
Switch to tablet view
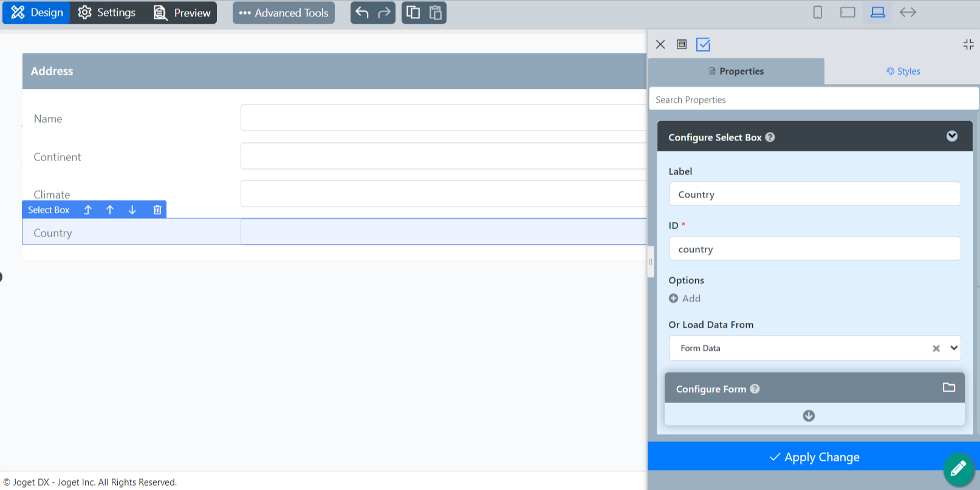click(848, 12)
